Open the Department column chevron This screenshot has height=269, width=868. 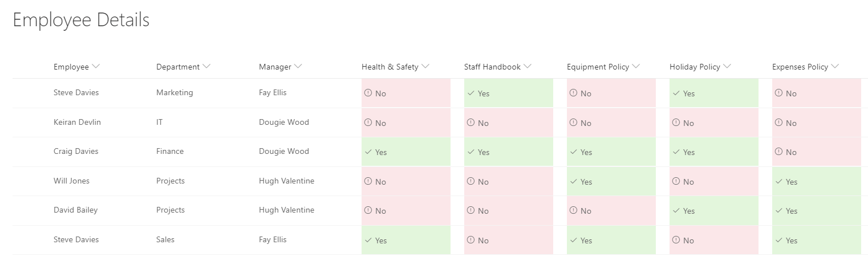206,67
